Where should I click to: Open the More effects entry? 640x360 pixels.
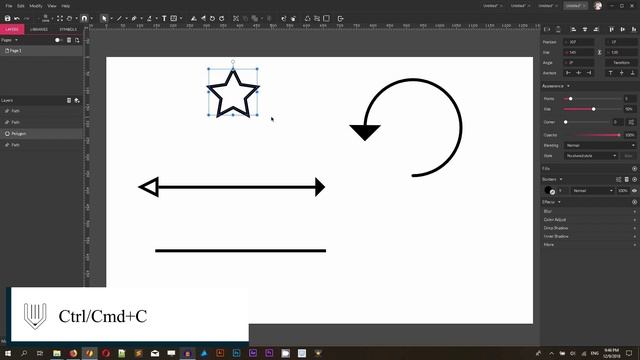pyautogui.click(x=590, y=244)
